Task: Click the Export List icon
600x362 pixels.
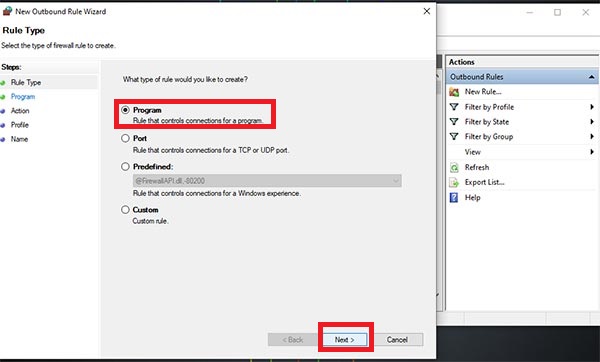Action: pos(454,183)
